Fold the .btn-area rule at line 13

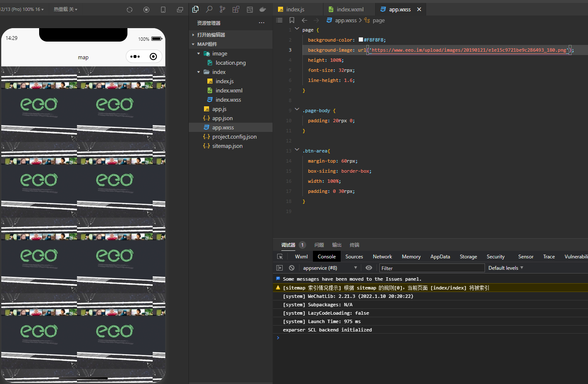point(297,150)
